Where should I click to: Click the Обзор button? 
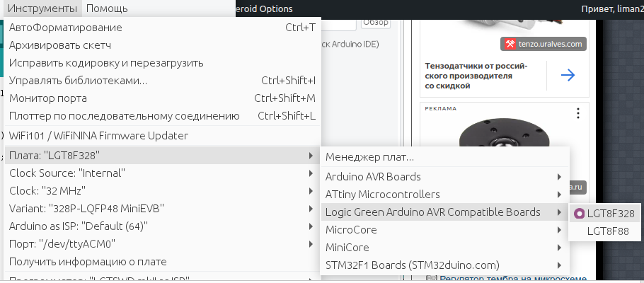(376, 23)
